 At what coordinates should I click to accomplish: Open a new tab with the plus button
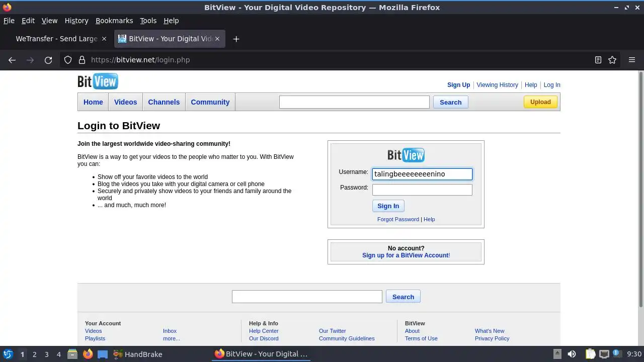[236, 39]
